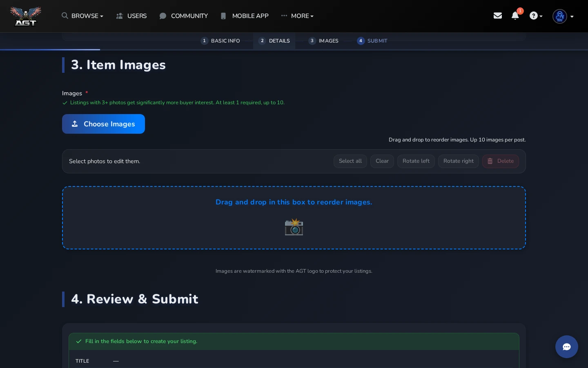Go to the USERS page
Screen dimensions: 588x368
click(131, 16)
